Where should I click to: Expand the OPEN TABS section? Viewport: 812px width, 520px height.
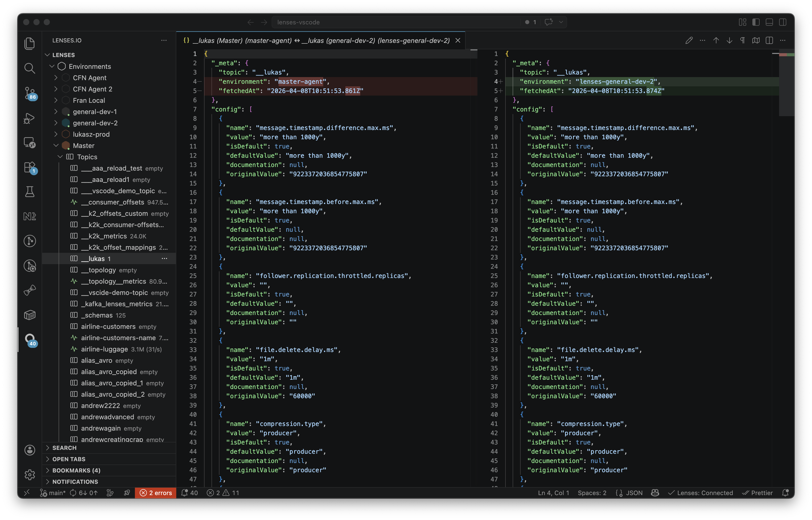point(109,459)
